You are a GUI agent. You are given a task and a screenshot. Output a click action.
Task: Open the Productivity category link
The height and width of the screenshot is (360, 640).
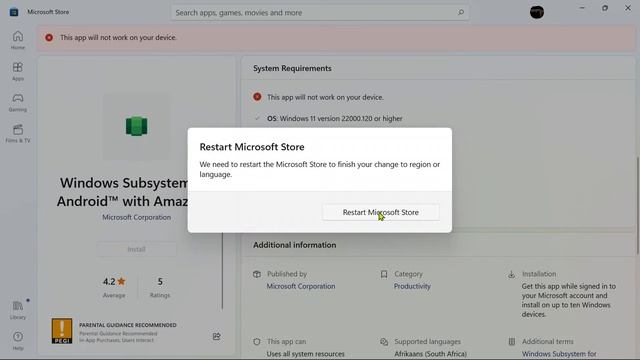412,286
